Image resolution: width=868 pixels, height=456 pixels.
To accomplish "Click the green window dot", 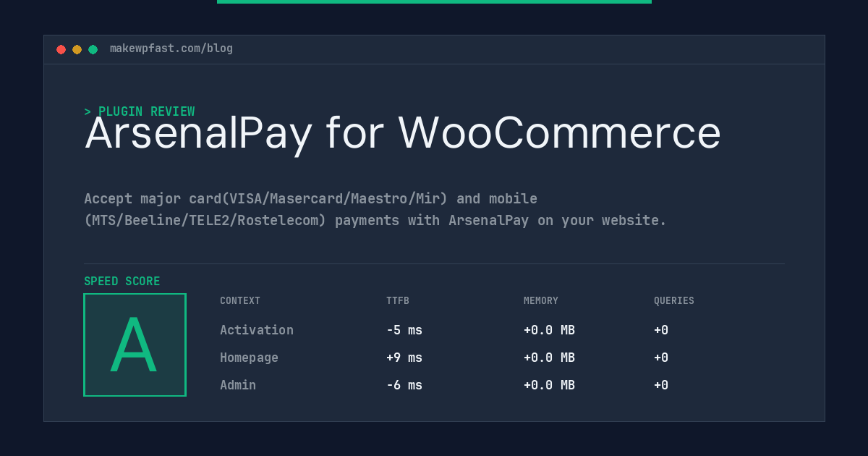I will click(x=93, y=49).
